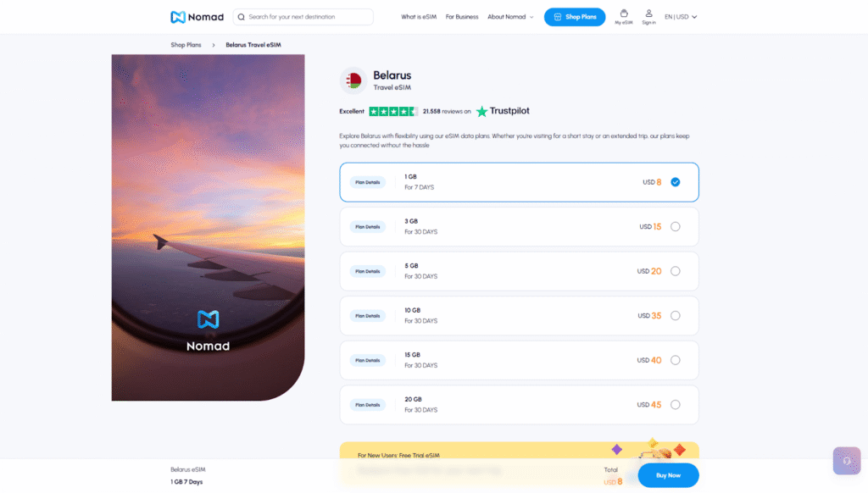Click the Shop Plans cart icon

[558, 16]
